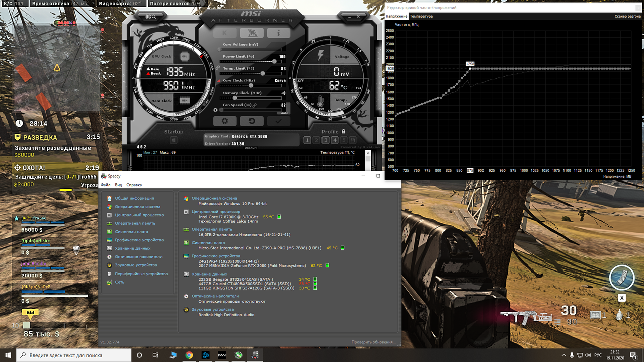Select Afterburner profile slot 3
This screenshot has height=362, width=644.
pos(325,140)
